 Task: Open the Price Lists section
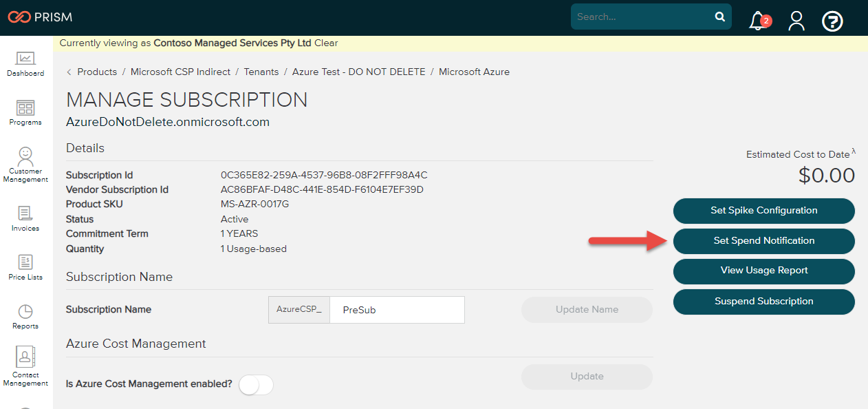pos(25,265)
